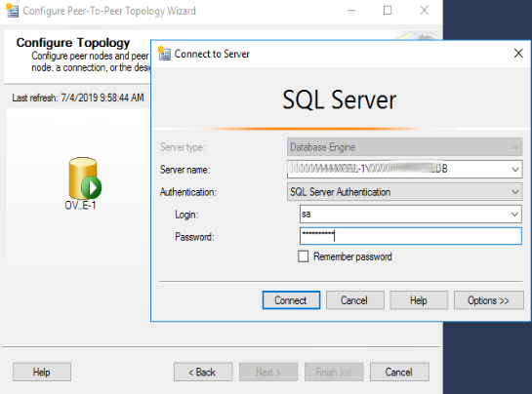Image resolution: width=532 pixels, height=394 pixels.
Task: Minimize the Topology Wizard window
Action: tap(351, 11)
